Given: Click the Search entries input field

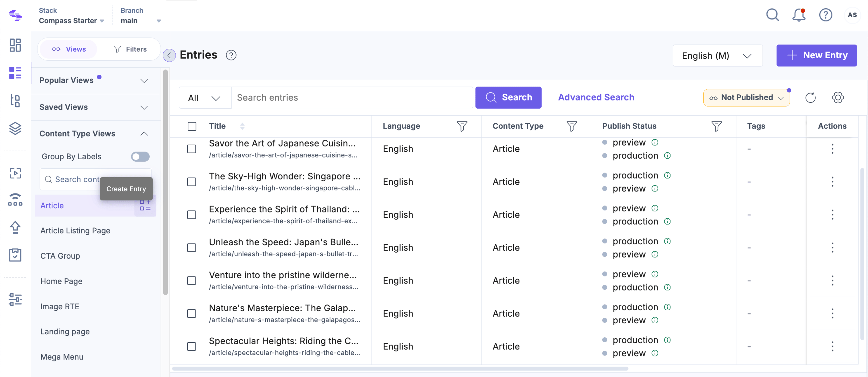Looking at the screenshot, I should 352,98.
